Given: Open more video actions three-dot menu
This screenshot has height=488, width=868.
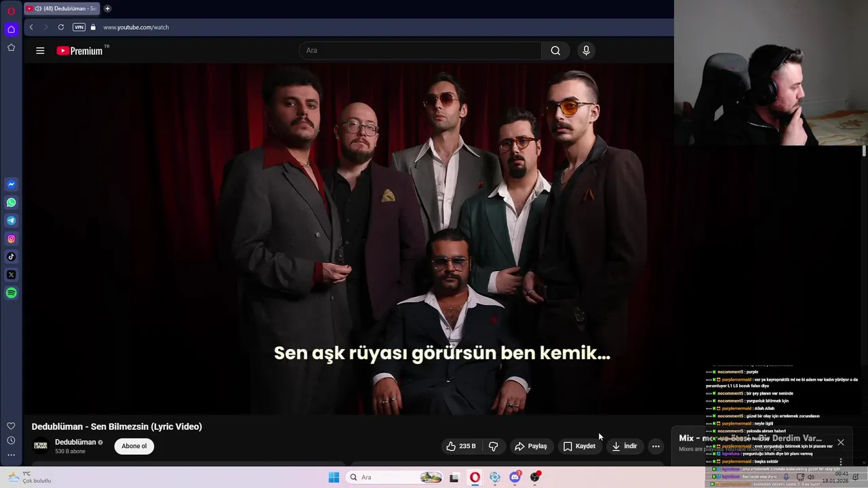Looking at the screenshot, I should click(656, 446).
